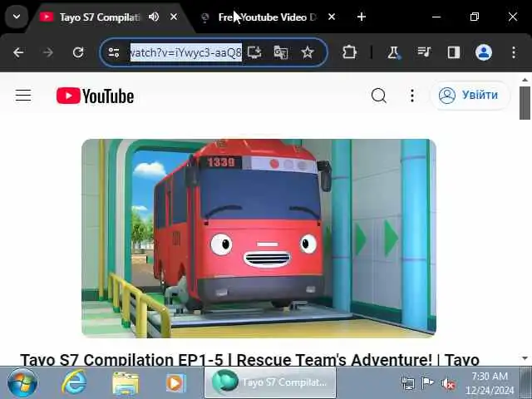Open media controls icon
Viewport: 532px width, 399px height.
[x=424, y=52]
